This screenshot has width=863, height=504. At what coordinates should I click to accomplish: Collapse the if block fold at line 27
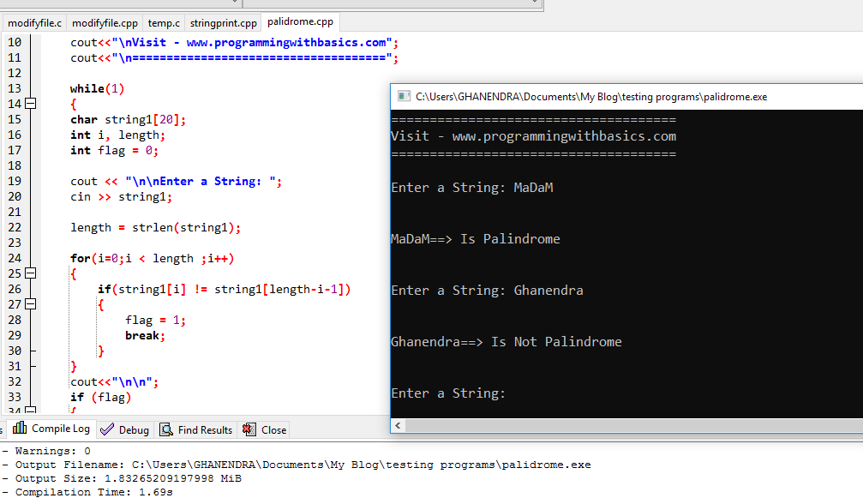[28, 304]
